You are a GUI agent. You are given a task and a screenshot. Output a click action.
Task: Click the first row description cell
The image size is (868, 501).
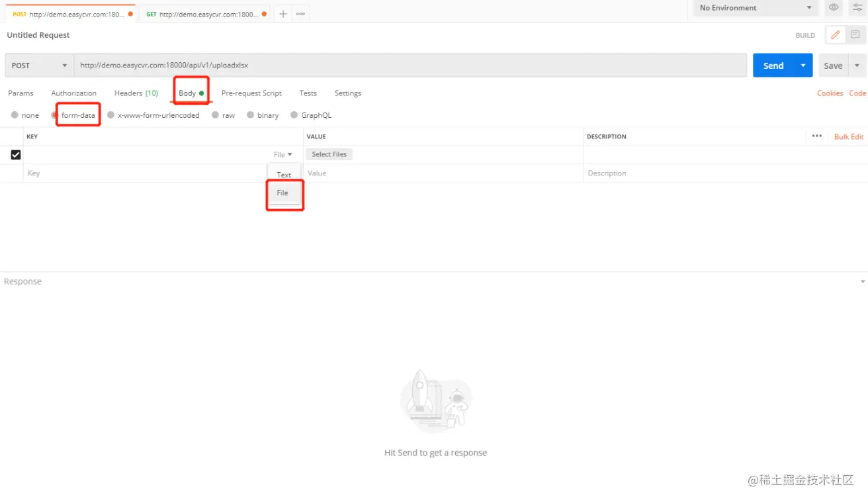point(726,155)
